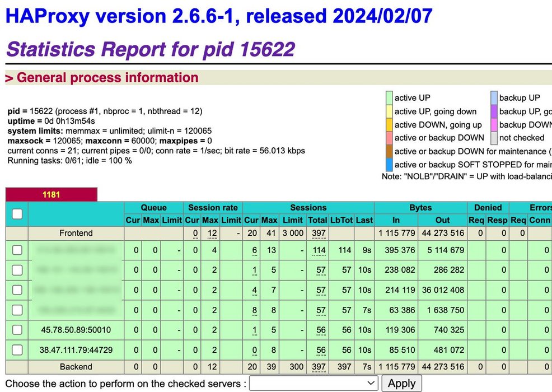Click the Frontend row label
The width and height of the screenshot is (552, 392).
[x=76, y=233]
